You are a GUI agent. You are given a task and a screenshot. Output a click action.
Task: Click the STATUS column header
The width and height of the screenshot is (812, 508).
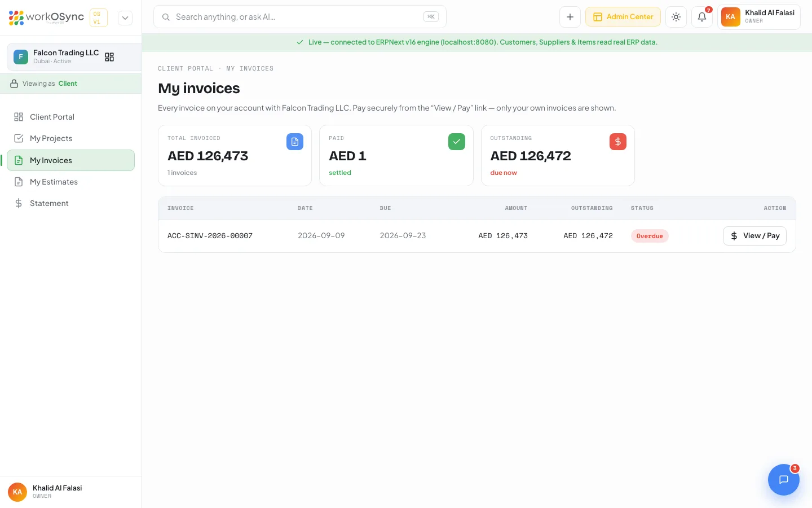click(x=642, y=208)
